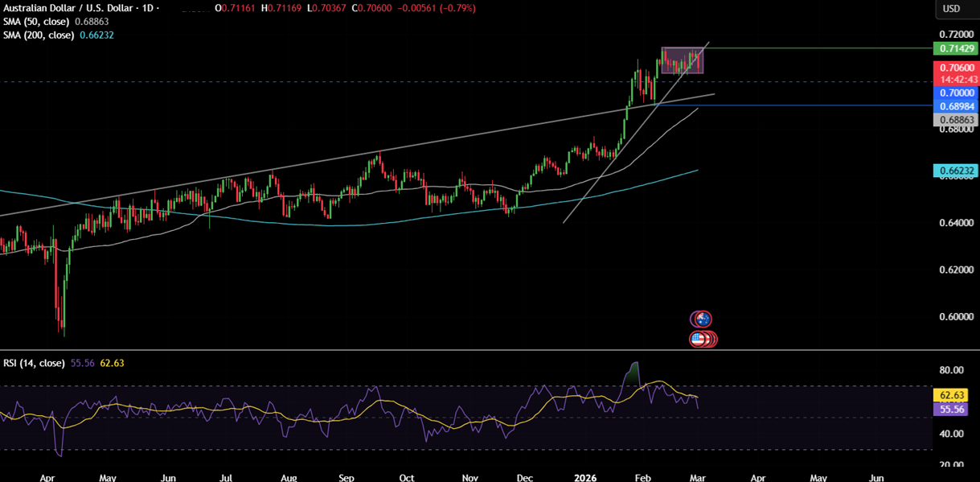
Task: Click the Sep label on time axis
Action: 346,476
